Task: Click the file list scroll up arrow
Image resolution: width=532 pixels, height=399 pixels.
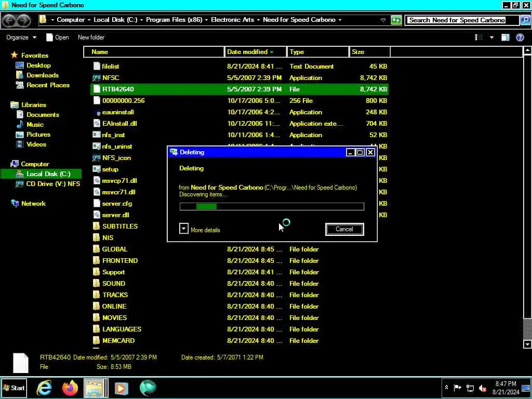Action: click(x=527, y=50)
